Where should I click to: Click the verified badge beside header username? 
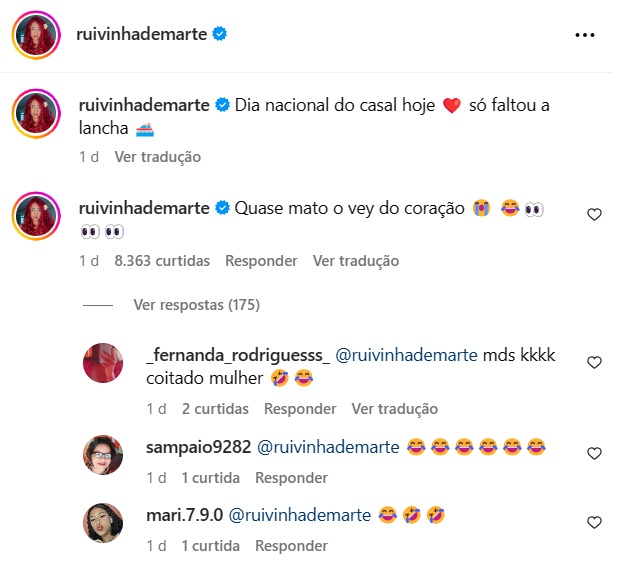220,34
